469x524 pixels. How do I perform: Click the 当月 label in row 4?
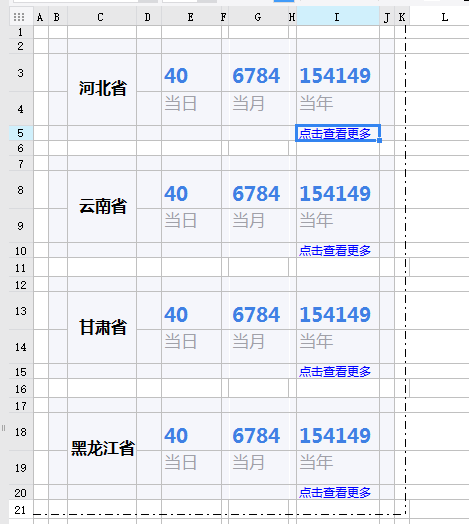click(x=248, y=103)
